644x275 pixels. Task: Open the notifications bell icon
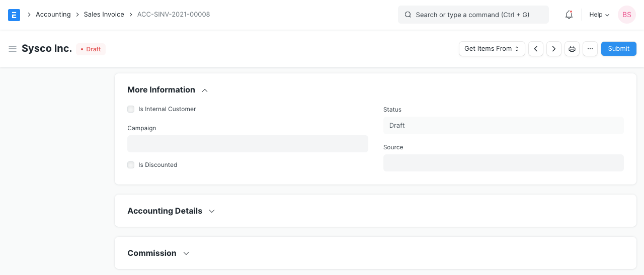pyautogui.click(x=569, y=15)
